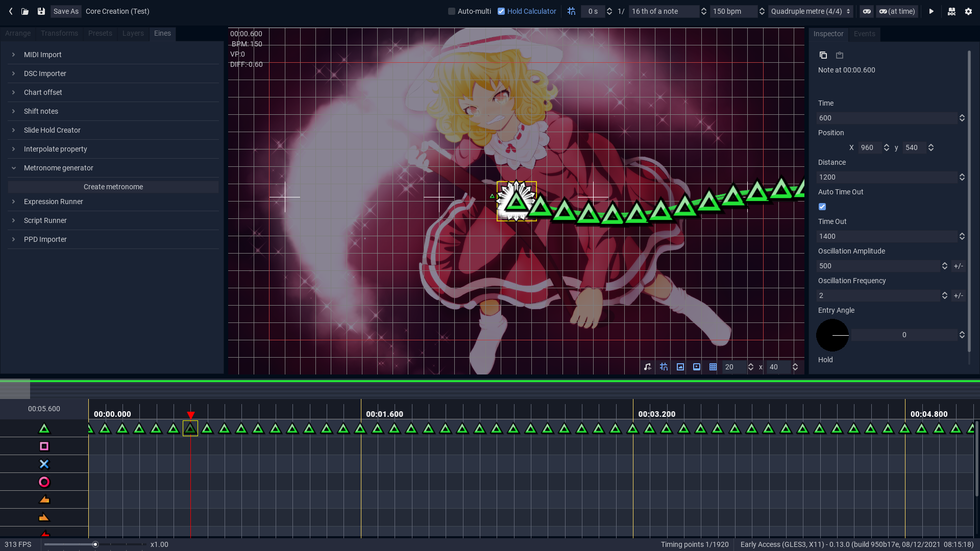Click the Position X field showing 960
Screen dimensions: 980x551
click(870, 147)
